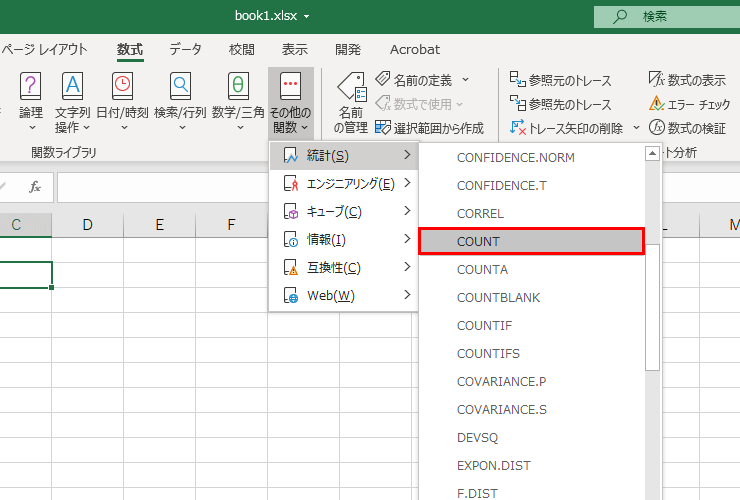Expand the トレース矢印の削除 dropdown arrow
The width and height of the screenshot is (740, 500).
tap(636, 127)
